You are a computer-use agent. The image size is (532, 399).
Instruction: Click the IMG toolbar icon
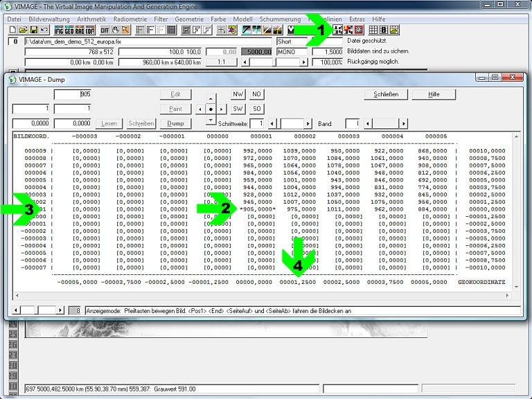click(x=60, y=30)
